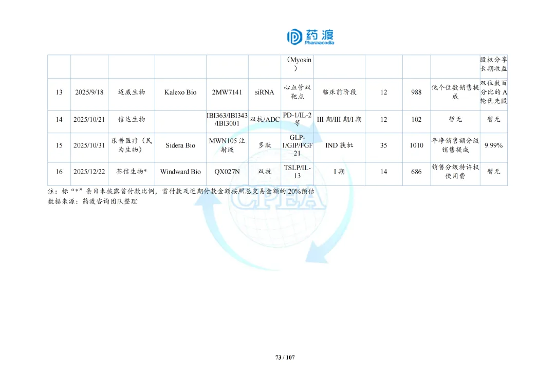Image resolution: width=555 pixels, height=392 pixels.
Task: Click the 'GLP-1/GIP/FGF21' target cell
Action: pos(298,147)
